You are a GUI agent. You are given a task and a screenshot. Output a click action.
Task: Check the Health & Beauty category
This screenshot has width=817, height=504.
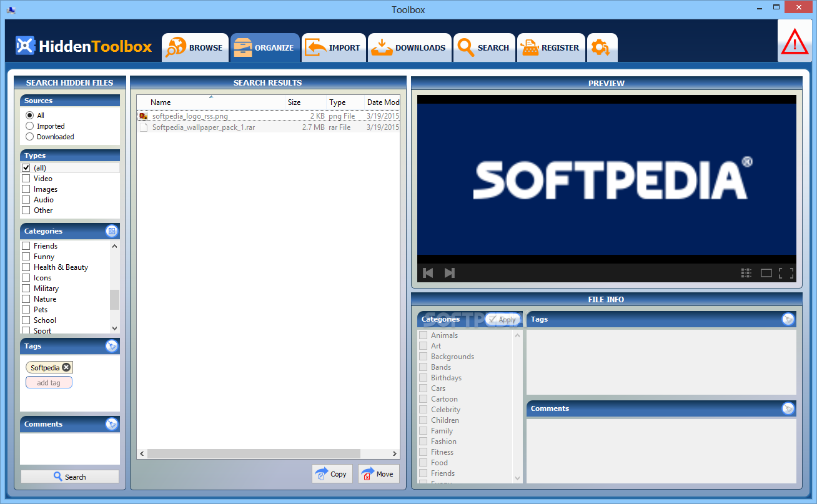point(26,267)
